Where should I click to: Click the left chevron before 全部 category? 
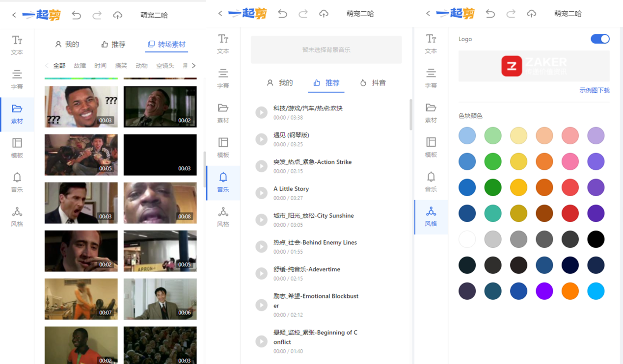coord(47,66)
